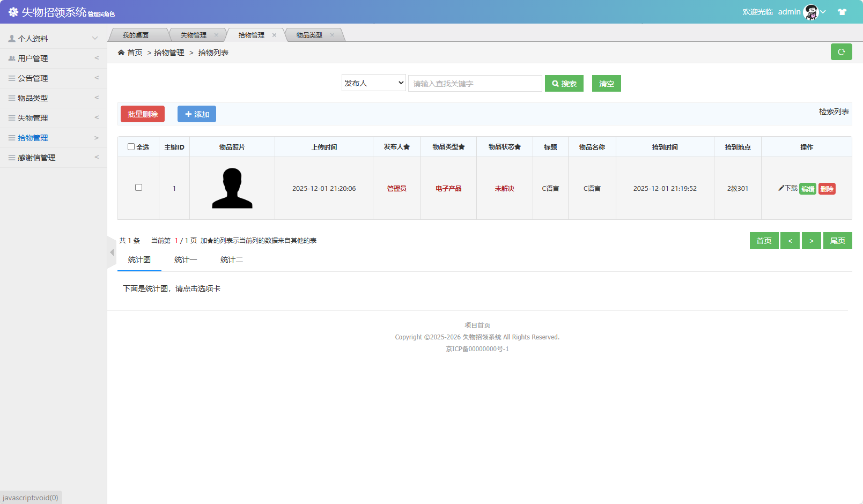Check the row checkbox for item ID 1
The width and height of the screenshot is (863, 504).
pyautogui.click(x=138, y=188)
